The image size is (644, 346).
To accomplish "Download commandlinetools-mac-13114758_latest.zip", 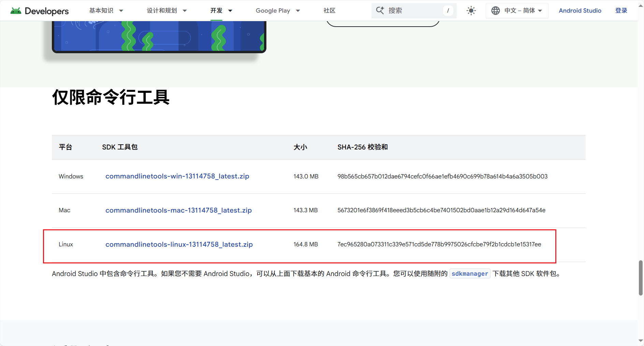I will point(178,210).
